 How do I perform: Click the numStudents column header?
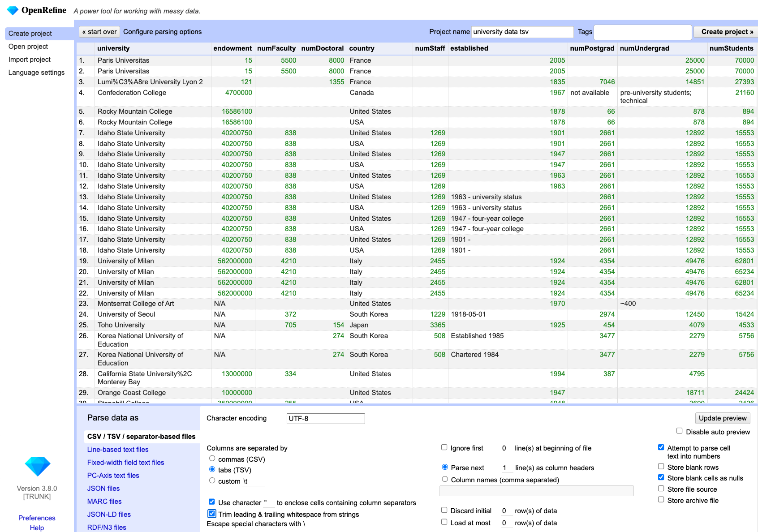(x=732, y=48)
